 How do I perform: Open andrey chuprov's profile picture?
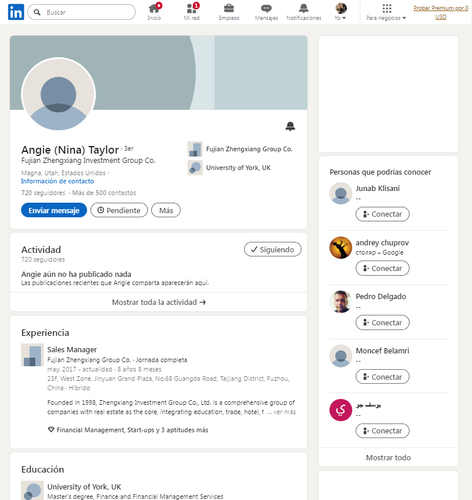[341, 248]
